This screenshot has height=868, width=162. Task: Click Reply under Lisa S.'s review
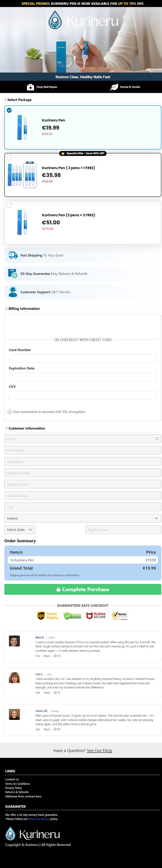point(47,692)
